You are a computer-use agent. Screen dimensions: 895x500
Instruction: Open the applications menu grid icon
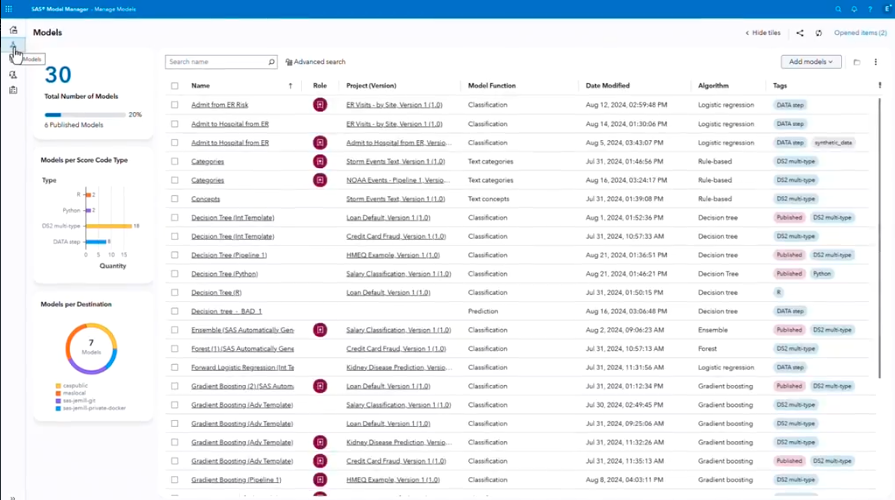(10, 8)
